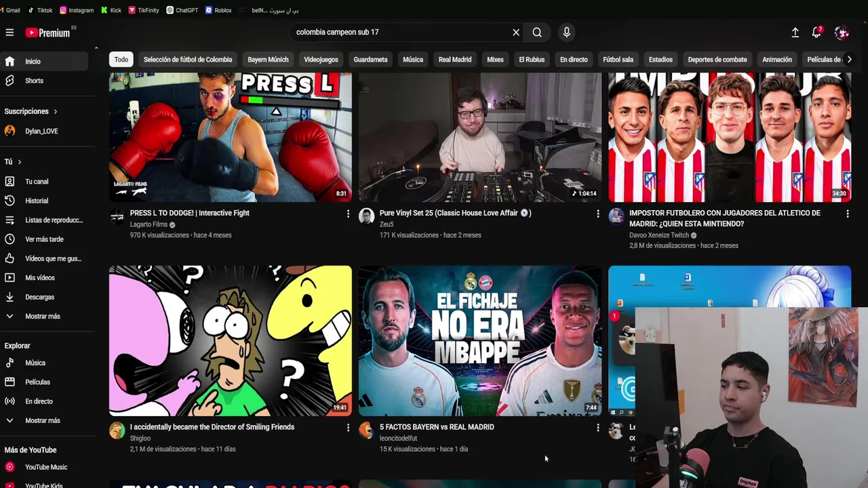Open Shorts in the sidebar
The image size is (868, 488).
[44, 81]
